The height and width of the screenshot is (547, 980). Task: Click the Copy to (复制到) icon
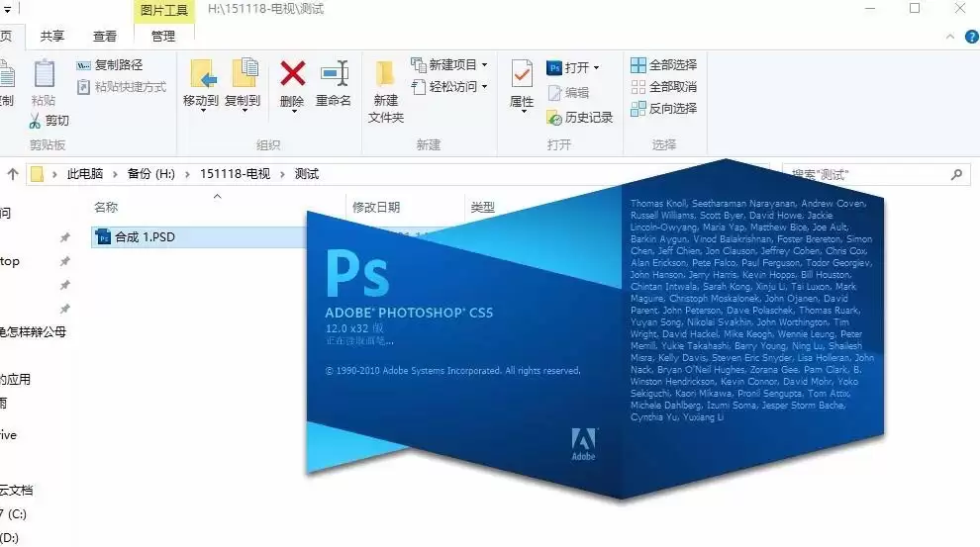click(244, 73)
